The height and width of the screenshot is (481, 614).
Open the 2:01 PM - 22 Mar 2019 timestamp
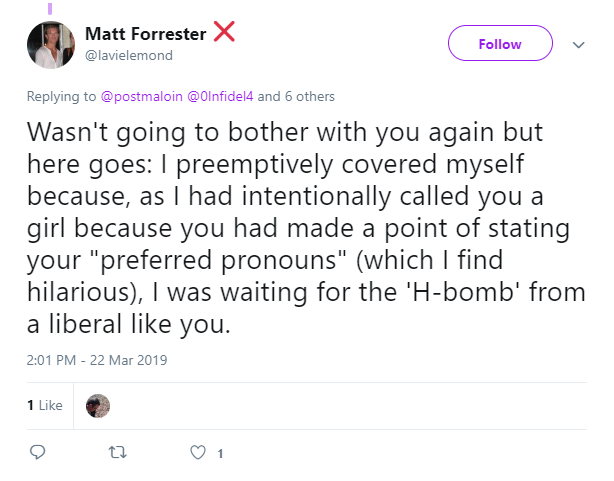97,360
